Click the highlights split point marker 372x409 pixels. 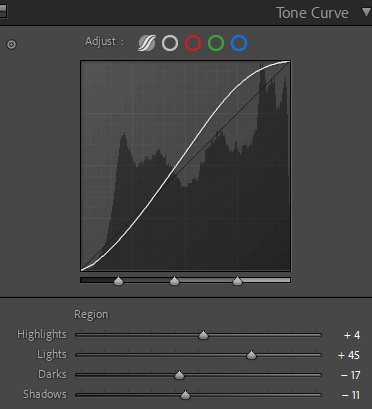click(x=237, y=281)
